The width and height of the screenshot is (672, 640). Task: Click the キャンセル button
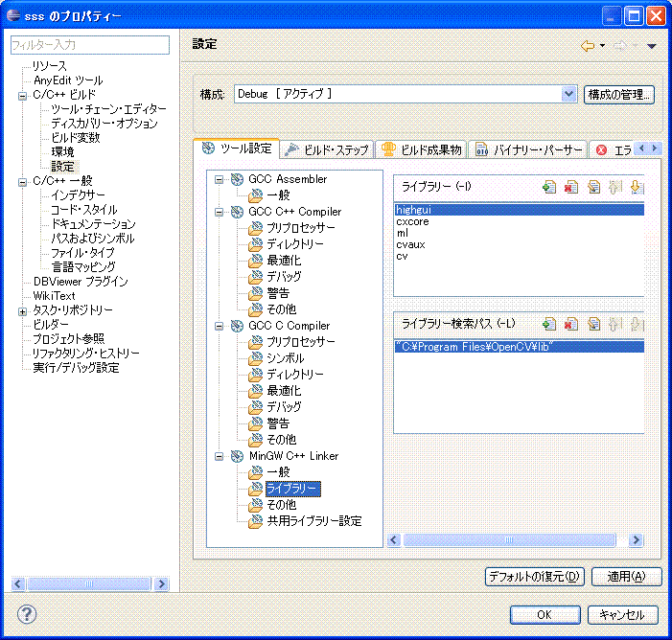point(622,615)
